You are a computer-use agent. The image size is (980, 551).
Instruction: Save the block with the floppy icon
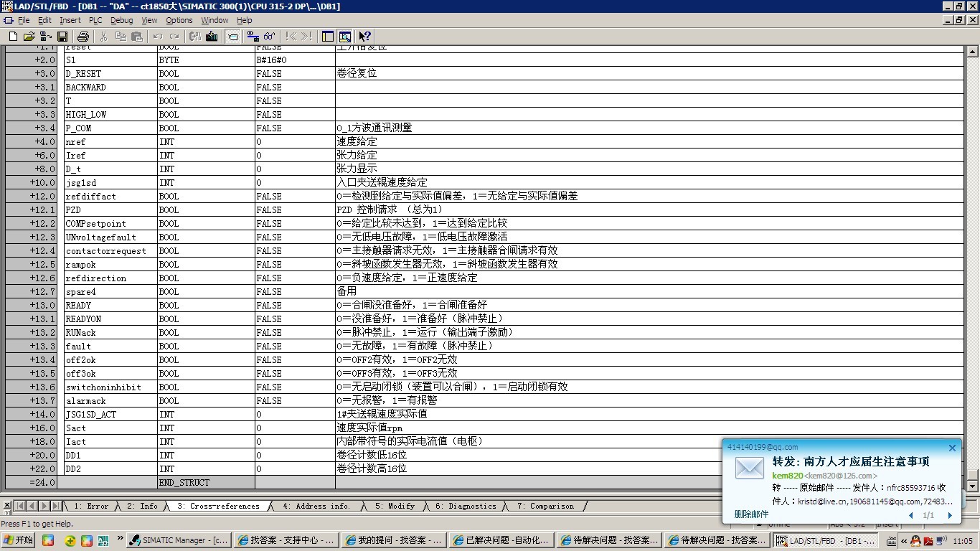[62, 36]
